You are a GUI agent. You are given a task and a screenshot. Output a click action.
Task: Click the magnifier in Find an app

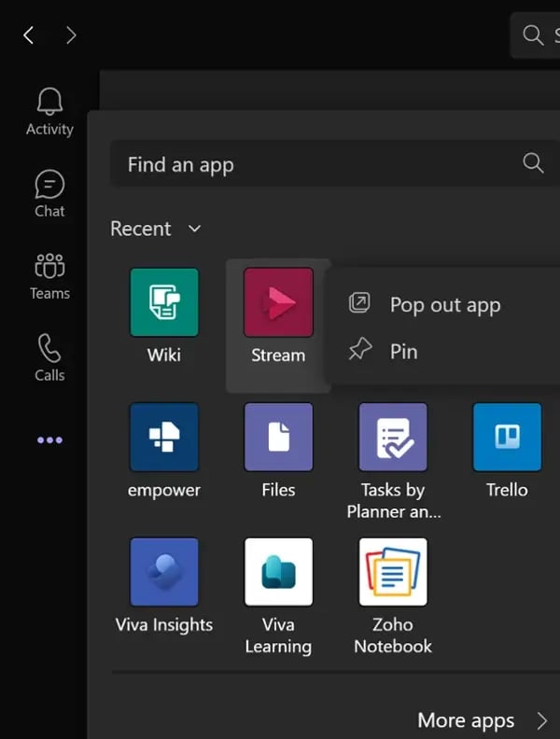(533, 163)
